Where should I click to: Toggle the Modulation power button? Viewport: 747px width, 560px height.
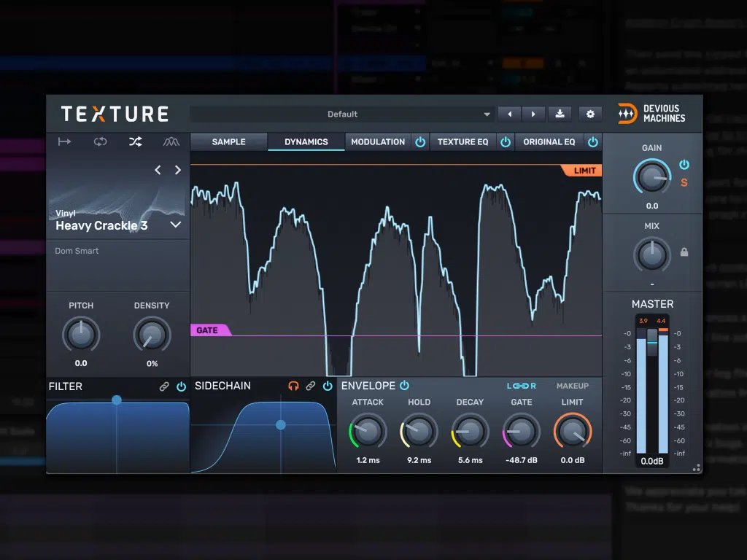[x=420, y=142]
